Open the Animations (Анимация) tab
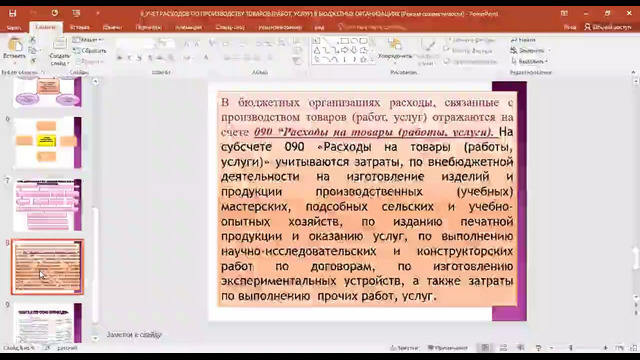Screen dimensions: 640x360 pyautogui.click(x=189, y=27)
